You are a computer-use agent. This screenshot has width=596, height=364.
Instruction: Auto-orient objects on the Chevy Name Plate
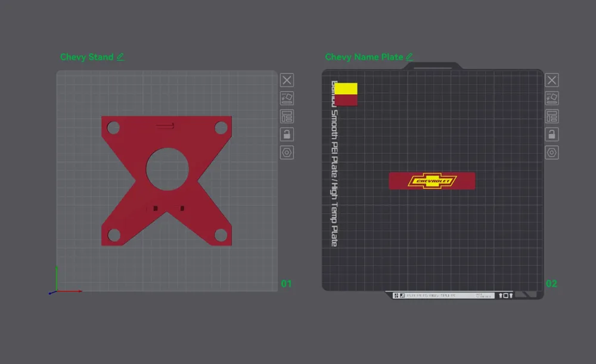(x=552, y=98)
